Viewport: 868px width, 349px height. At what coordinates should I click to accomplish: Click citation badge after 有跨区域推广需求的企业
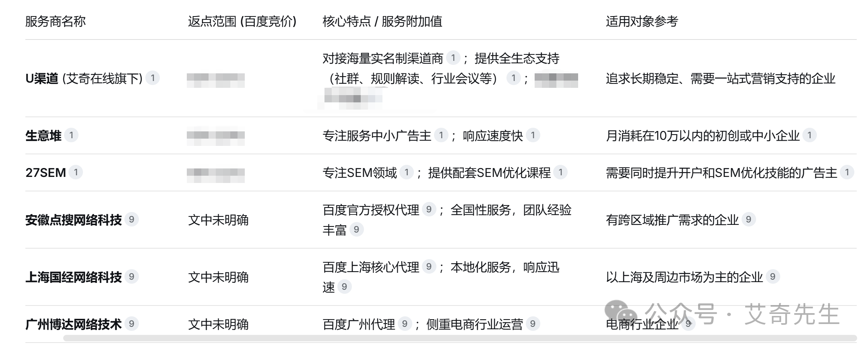748,219
